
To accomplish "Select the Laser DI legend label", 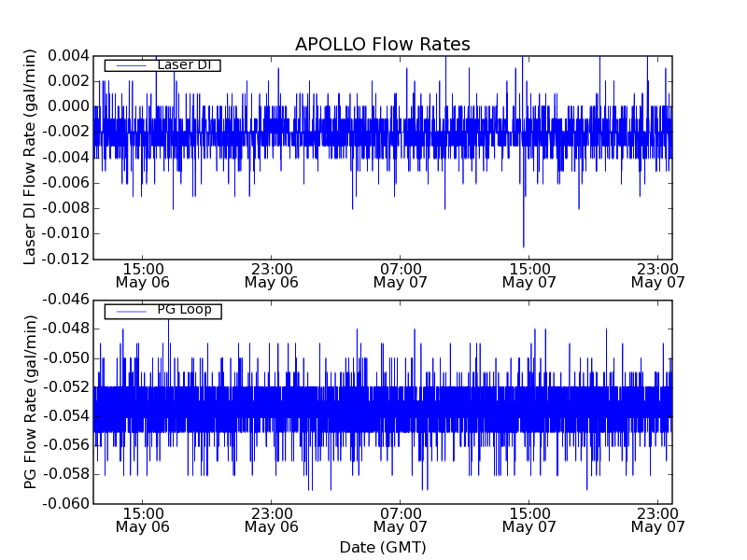I will (184, 65).
